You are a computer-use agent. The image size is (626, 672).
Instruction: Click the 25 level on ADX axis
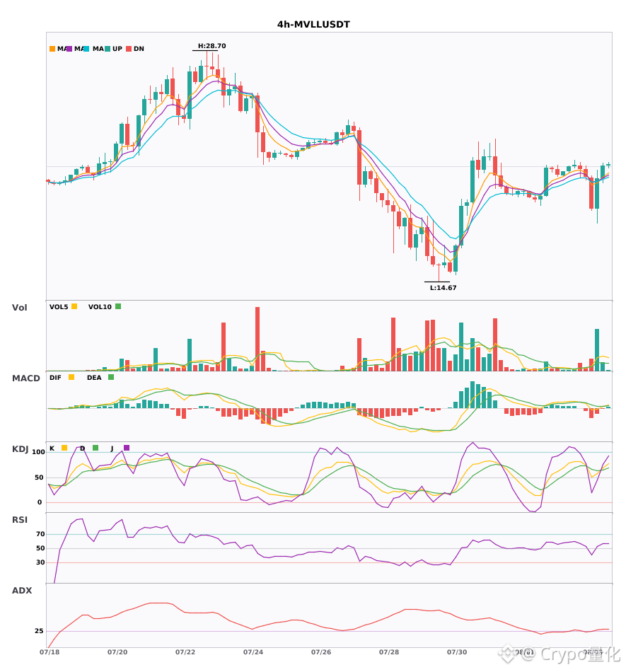pyautogui.click(x=39, y=631)
